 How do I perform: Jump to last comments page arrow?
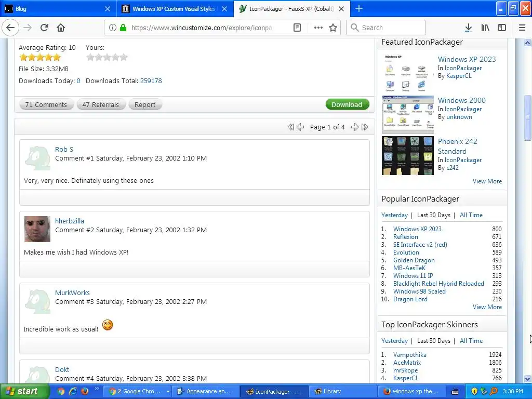point(365,127)
